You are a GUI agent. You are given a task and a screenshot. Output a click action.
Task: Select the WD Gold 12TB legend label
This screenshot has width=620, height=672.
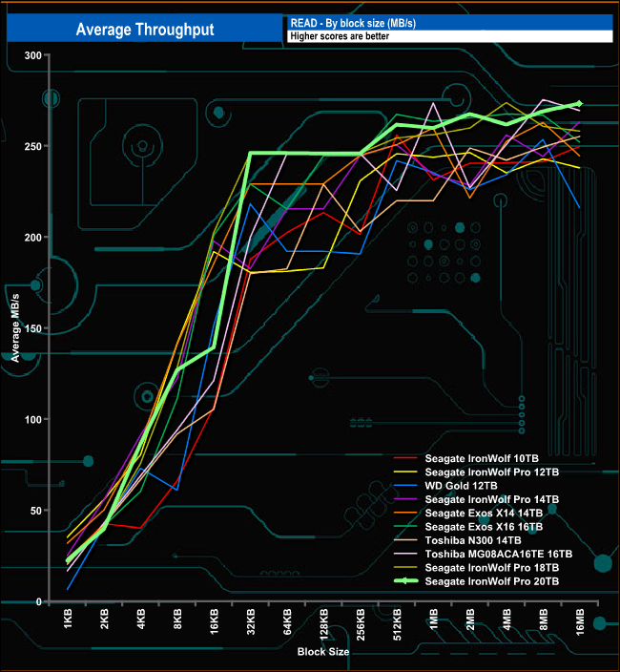461,486
